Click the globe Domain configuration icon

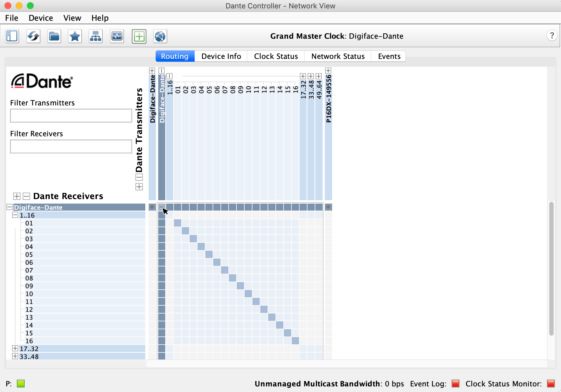tap(160, 36)
